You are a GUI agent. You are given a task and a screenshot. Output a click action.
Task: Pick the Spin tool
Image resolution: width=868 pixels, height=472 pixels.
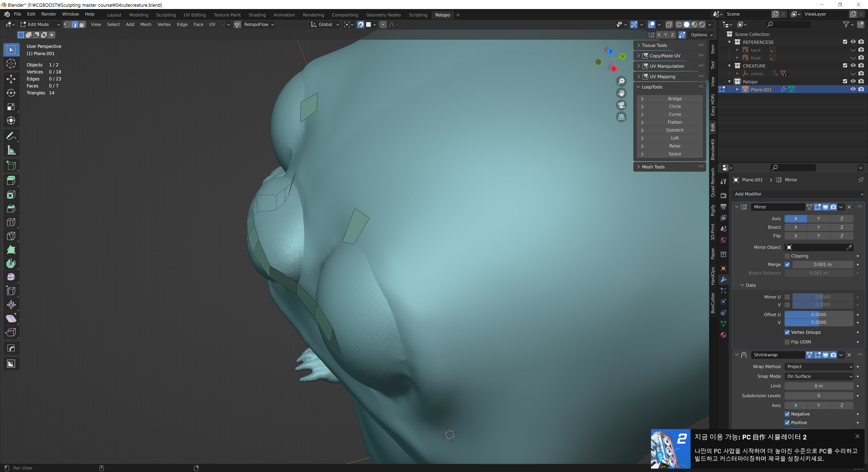click(11, 263)
